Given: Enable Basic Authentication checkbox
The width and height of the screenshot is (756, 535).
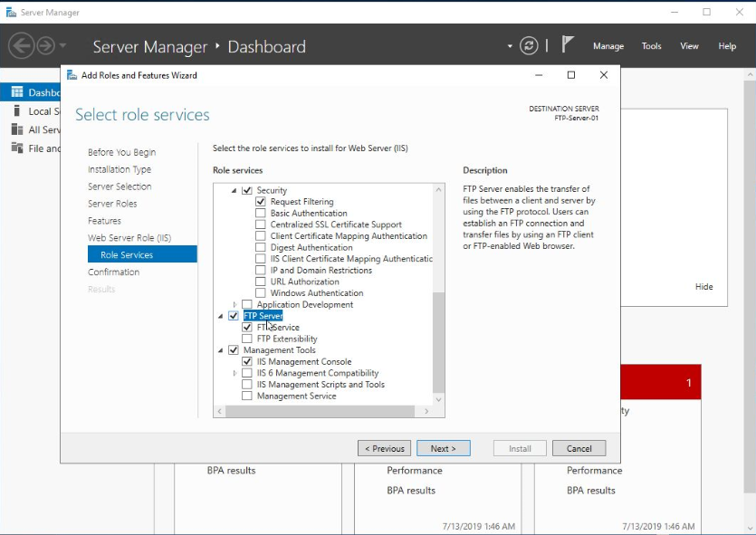Looking at the screenshot, I should (x=261, y=213).
